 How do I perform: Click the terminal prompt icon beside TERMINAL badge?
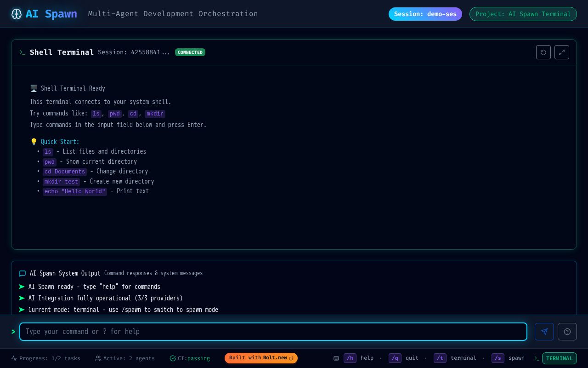tap(537, 358)
